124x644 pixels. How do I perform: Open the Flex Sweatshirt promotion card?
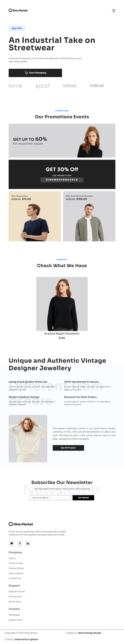point(35,216)
